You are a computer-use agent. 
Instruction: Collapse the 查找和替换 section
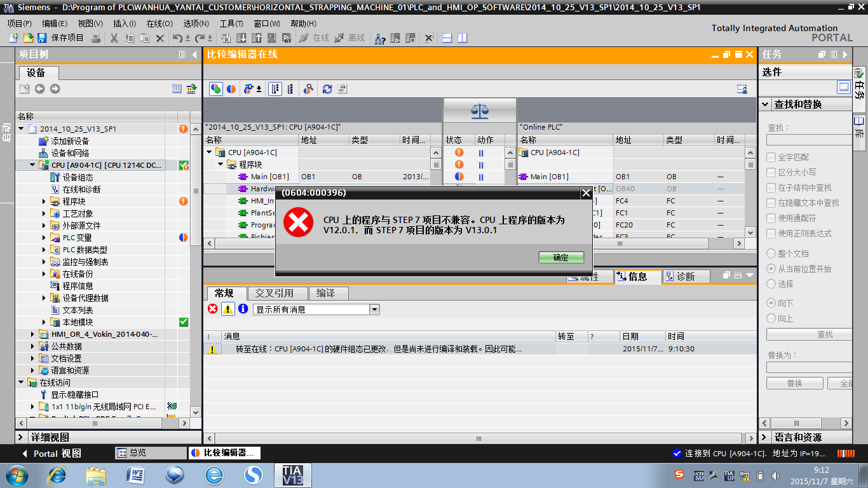(x=764, y=104)
